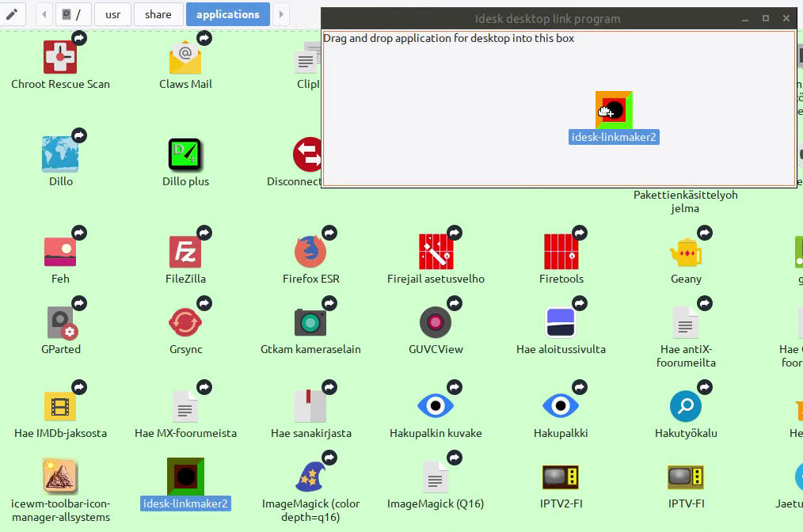Click the left path bar arrow
Screen dimensions: 803x532
(44, 14)
